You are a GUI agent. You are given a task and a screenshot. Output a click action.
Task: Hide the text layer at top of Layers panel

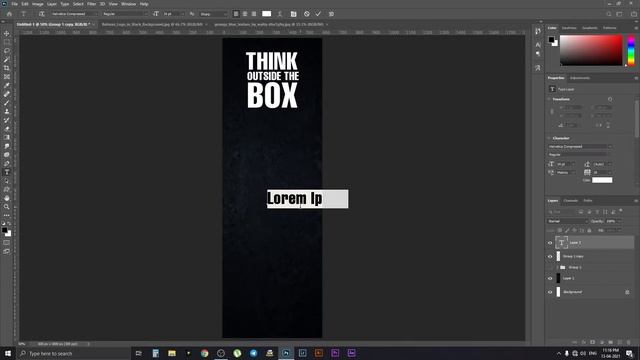[x=550, y=243]
